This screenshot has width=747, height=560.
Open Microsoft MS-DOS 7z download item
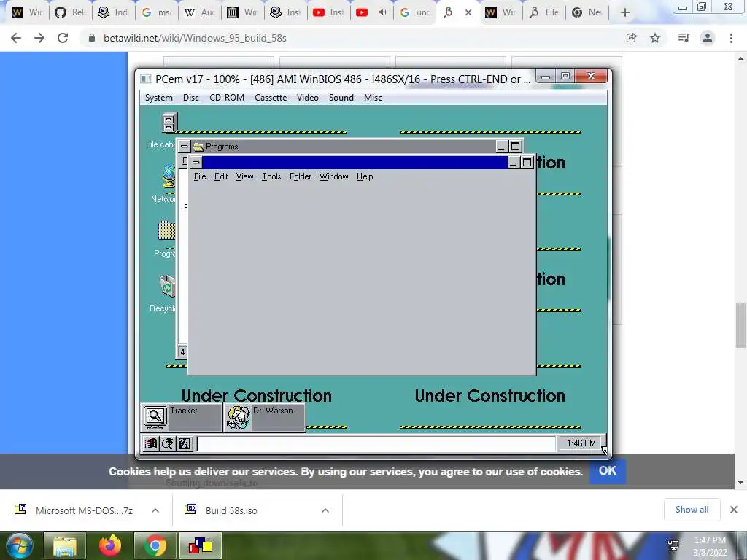74,510
